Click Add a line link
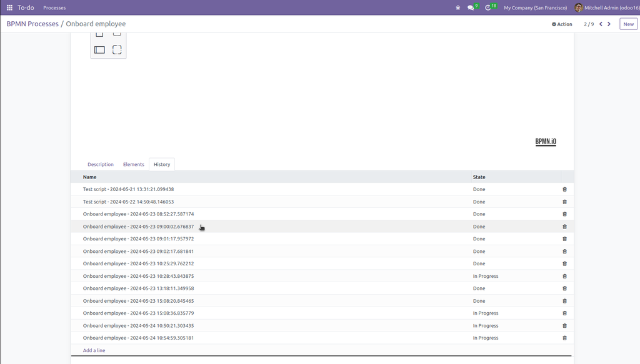The image size is (640, 364). point(94,350)
